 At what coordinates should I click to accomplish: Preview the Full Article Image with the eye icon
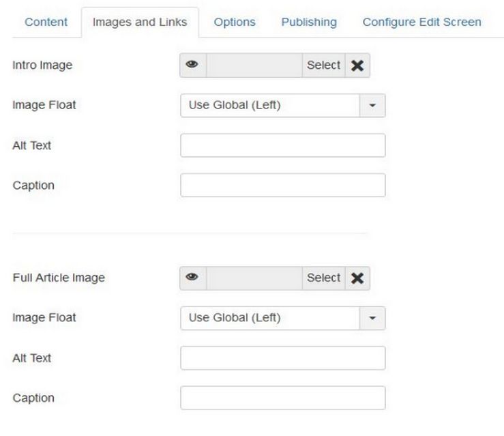point(192,278)
